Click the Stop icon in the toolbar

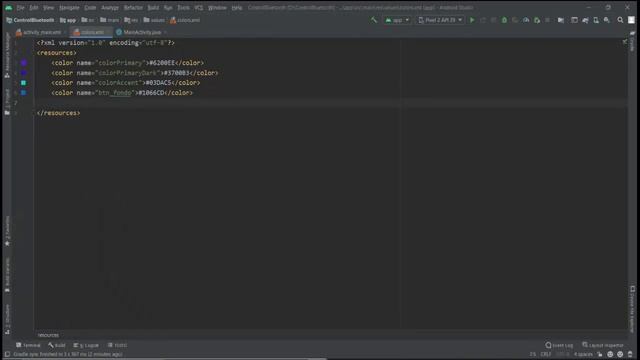[x=547, y=20]
